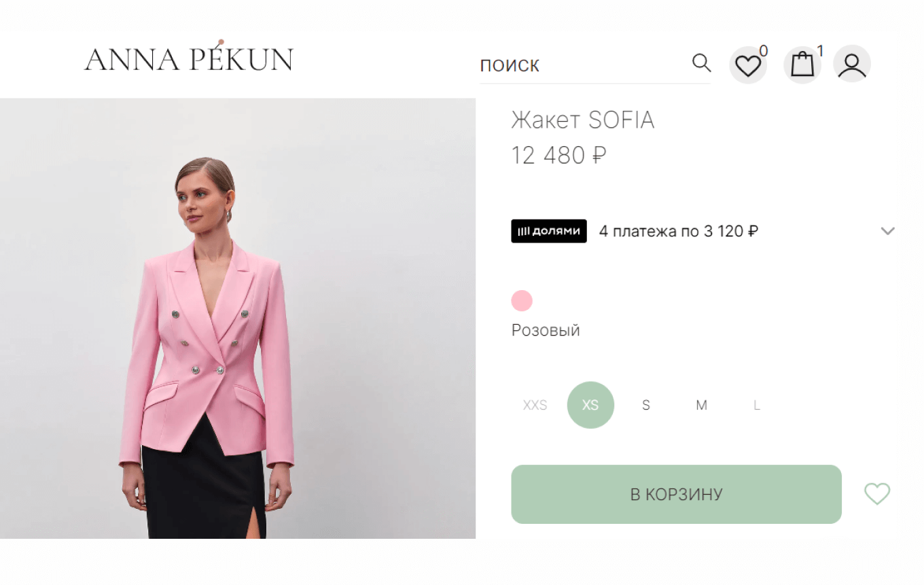Open the user account profile icon
This screenshot has width=924, height=585.
[x=851, y=64]
